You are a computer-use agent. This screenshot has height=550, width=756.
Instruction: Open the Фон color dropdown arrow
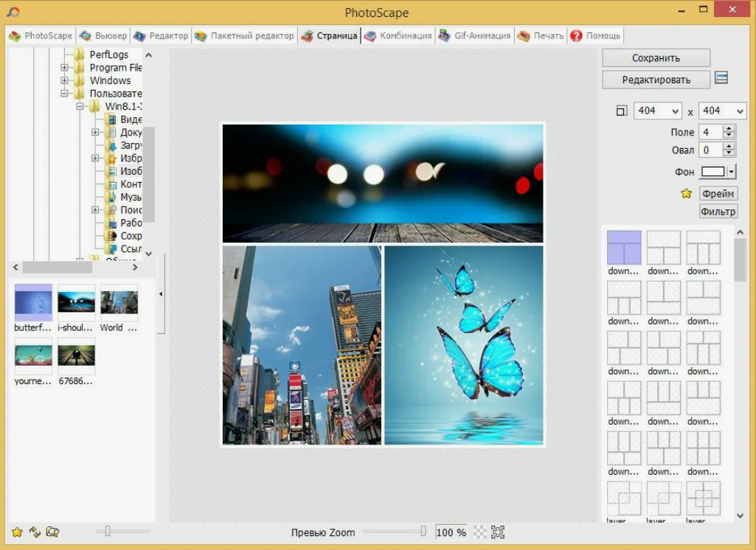pyautogui.click(x=732, y=172)
